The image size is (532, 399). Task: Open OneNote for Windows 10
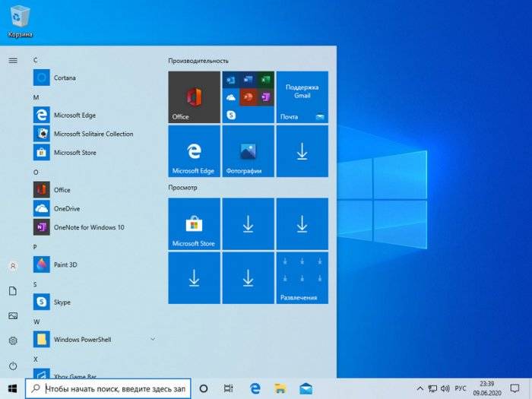coord(88,227)
